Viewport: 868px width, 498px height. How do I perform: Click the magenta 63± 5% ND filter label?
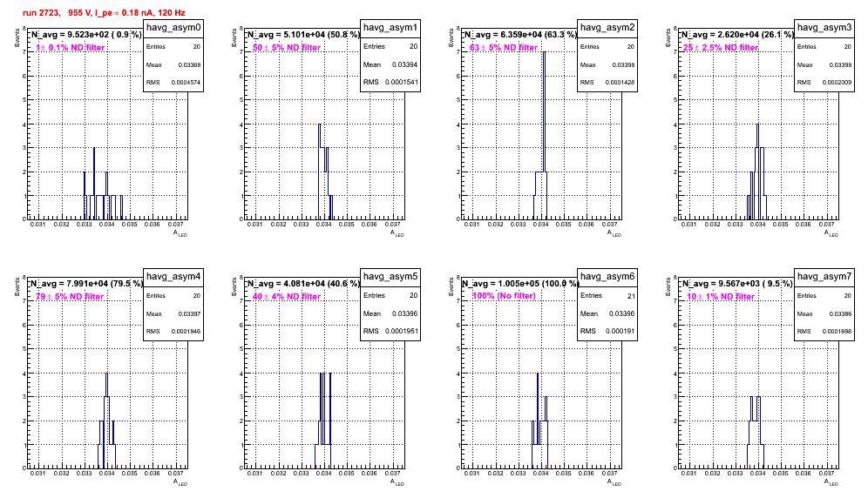pyautogui.click(x=504, y=48)
